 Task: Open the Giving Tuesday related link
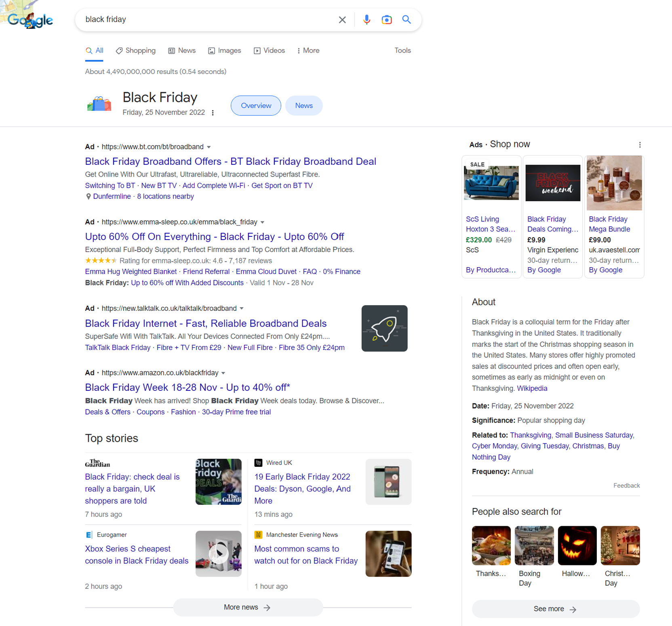(544, 446)
